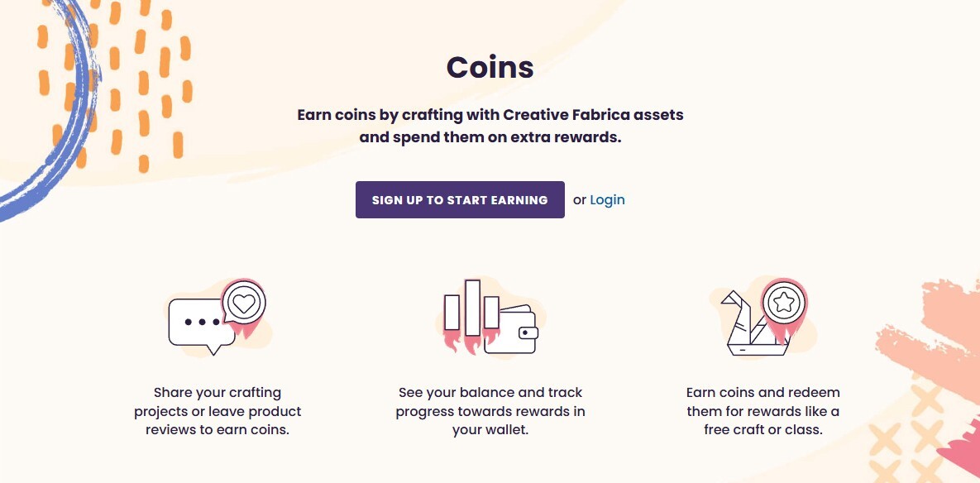Select the heart badge icon
The width and height of the screenshot is (980, 483).
[x=243, y=303]
